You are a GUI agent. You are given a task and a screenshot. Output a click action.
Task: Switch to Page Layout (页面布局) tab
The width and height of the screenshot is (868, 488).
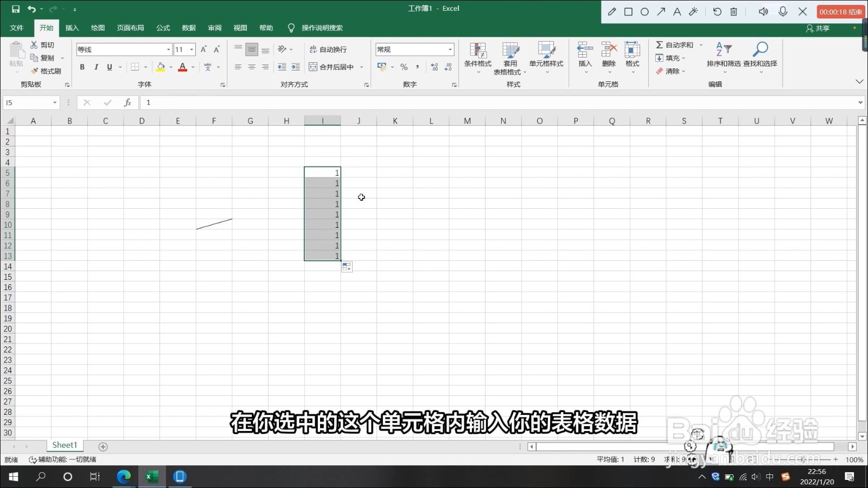tap(131, 28)
